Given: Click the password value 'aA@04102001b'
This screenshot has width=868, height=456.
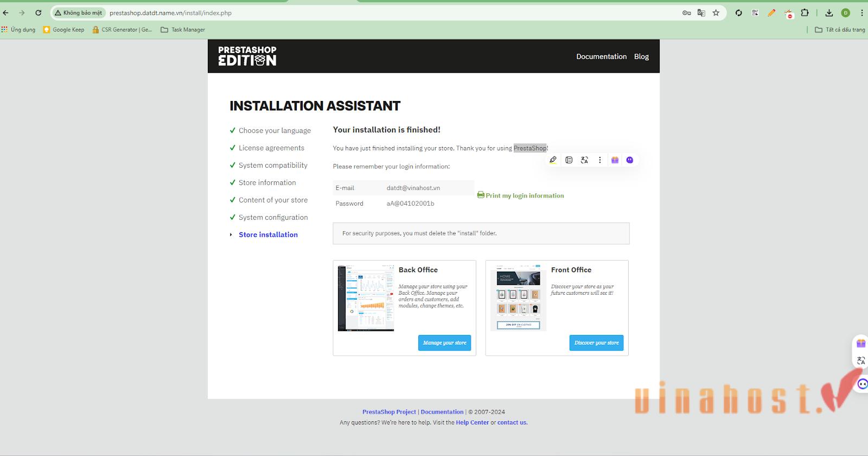Looking at the screenshot, I should pyautogui.click(x=410, y=204).
